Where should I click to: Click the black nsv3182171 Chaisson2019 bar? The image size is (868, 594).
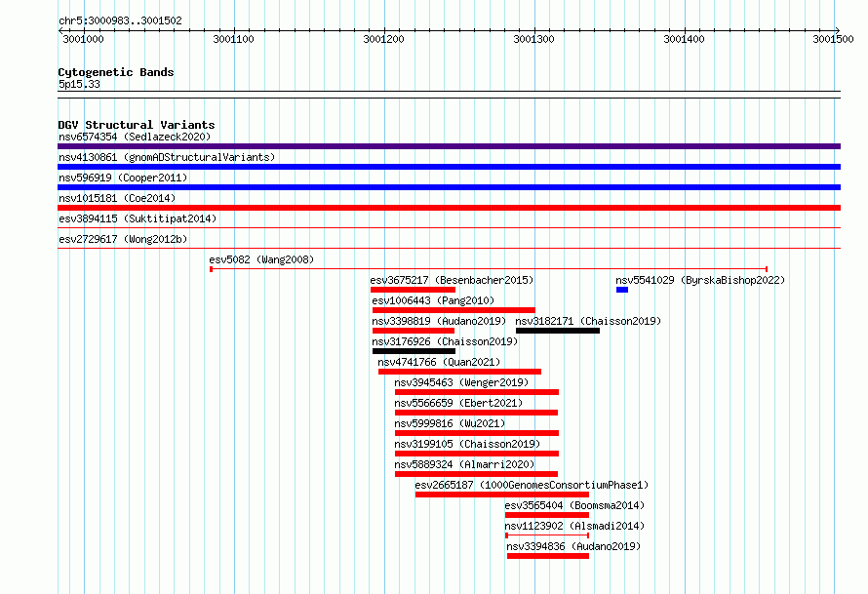coord(558,331)
